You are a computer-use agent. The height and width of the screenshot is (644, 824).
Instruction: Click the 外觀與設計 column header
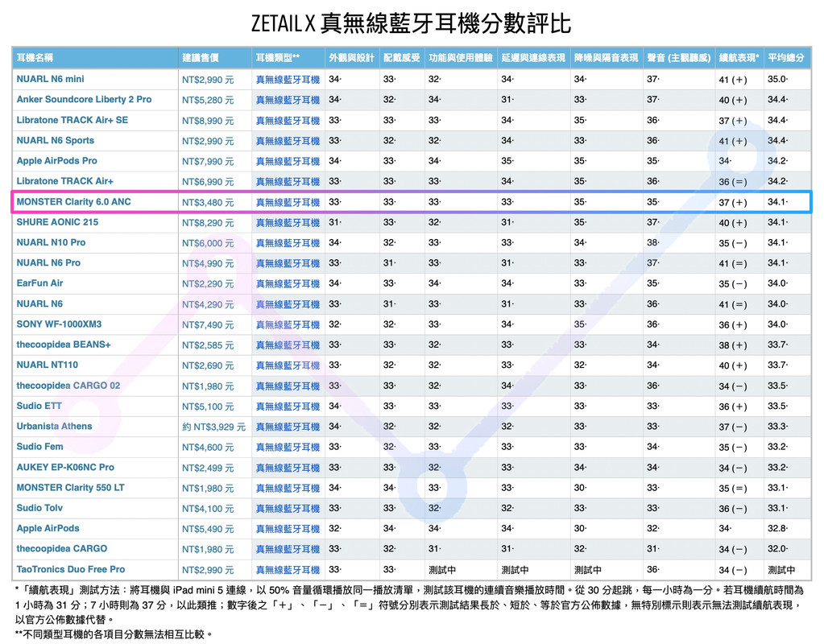pos(351,58)
